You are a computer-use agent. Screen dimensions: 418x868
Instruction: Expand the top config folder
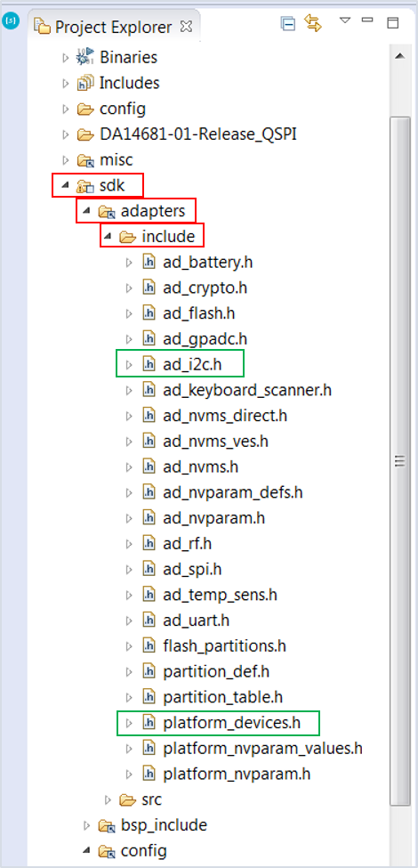tap(66, 109)
